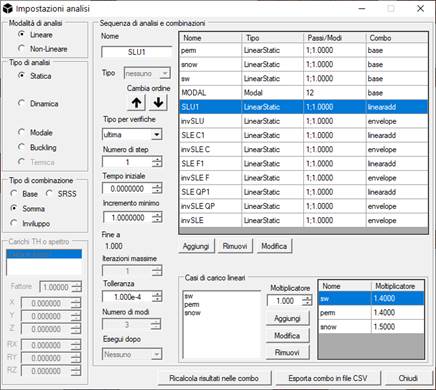Select the SLE C1 analysis row
436x390 pixels.
(304, 135)
